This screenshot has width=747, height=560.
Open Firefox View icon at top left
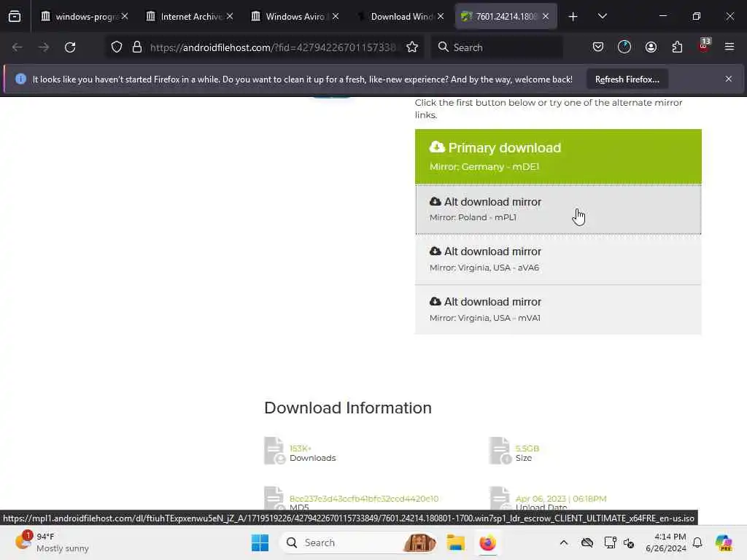click(x=15, y=17)
